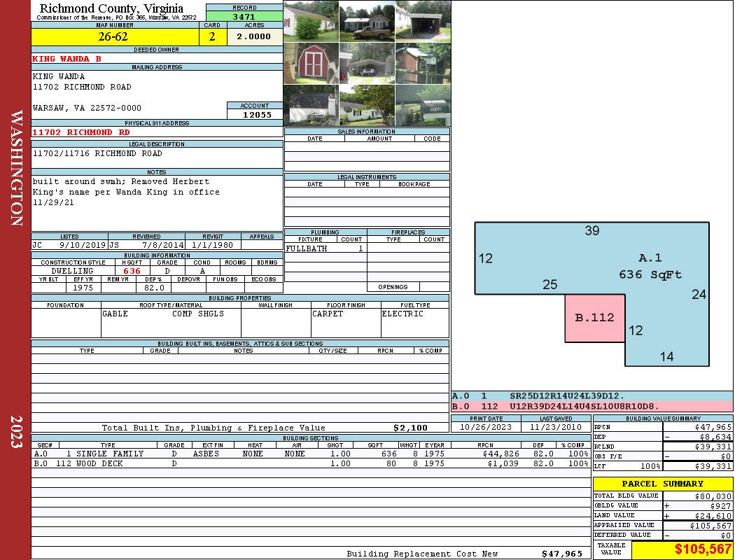Click the black appraised value $105,567

click(710, 526)
